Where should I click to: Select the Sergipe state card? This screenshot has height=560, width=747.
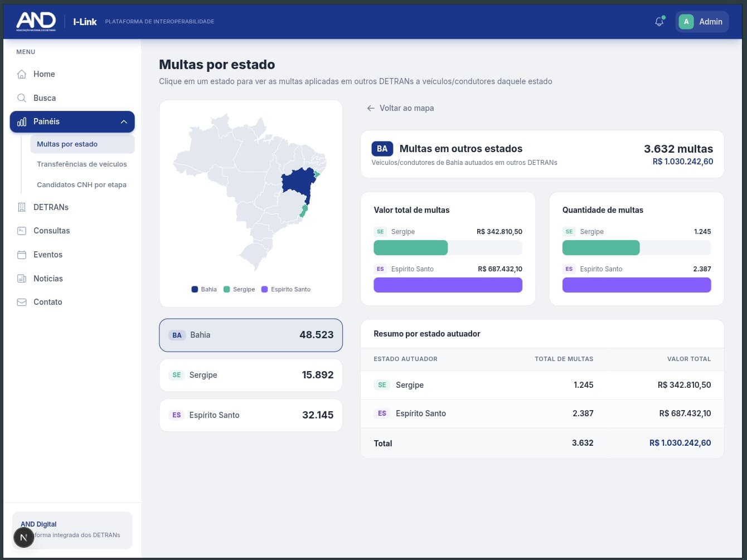coord(251,375)
